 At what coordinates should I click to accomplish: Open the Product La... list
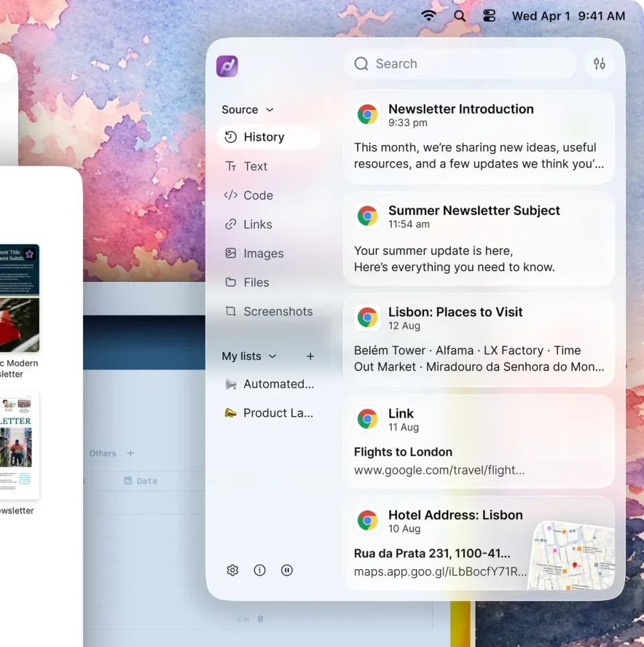click(x=268, y=413)
